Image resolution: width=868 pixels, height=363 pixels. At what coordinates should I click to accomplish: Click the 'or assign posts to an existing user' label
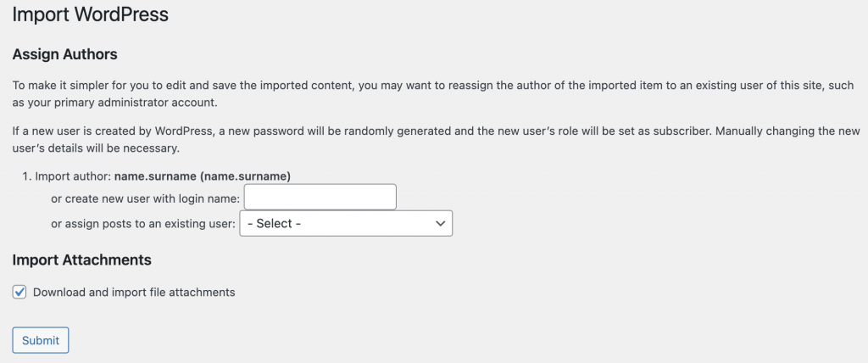(x=142, y=224)
